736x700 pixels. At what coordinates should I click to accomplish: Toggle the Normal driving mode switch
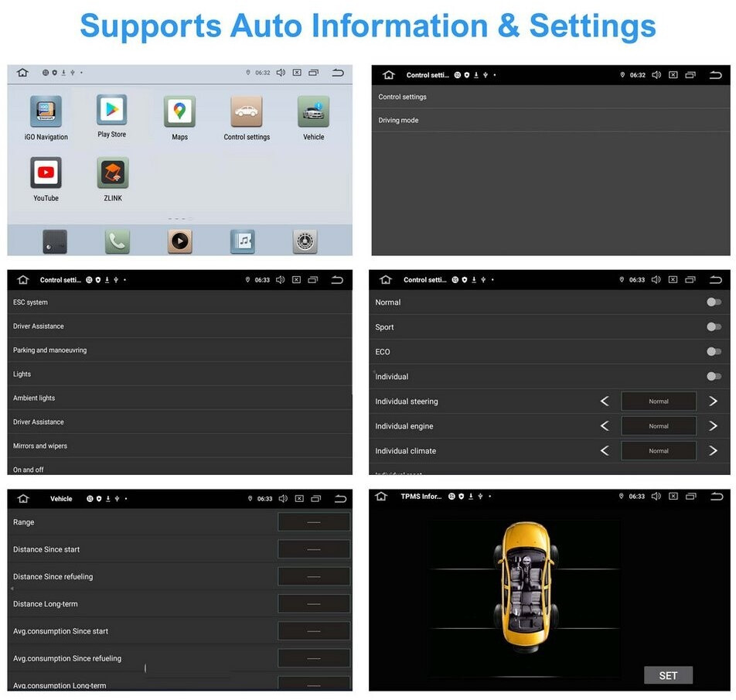[714, 302]
